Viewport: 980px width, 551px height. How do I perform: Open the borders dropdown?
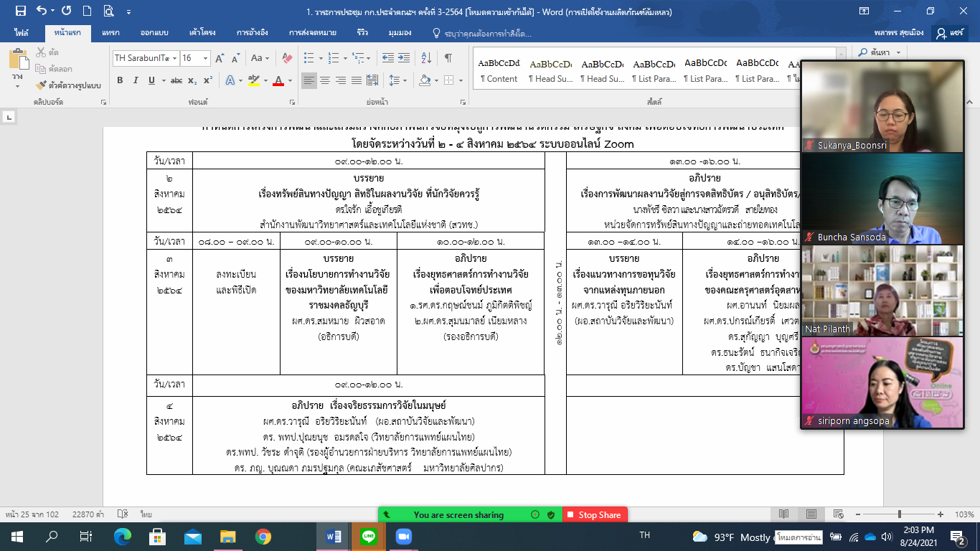(x=460, y=80)
